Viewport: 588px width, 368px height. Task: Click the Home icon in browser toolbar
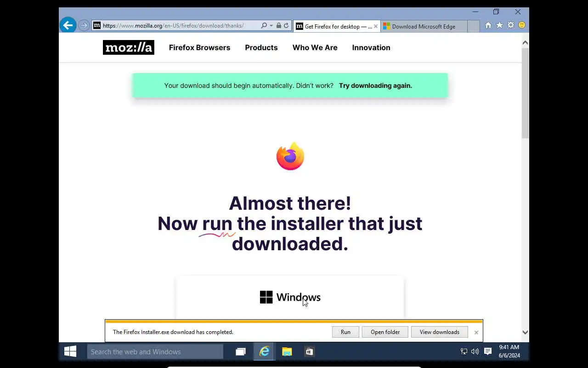click(488, 25)
